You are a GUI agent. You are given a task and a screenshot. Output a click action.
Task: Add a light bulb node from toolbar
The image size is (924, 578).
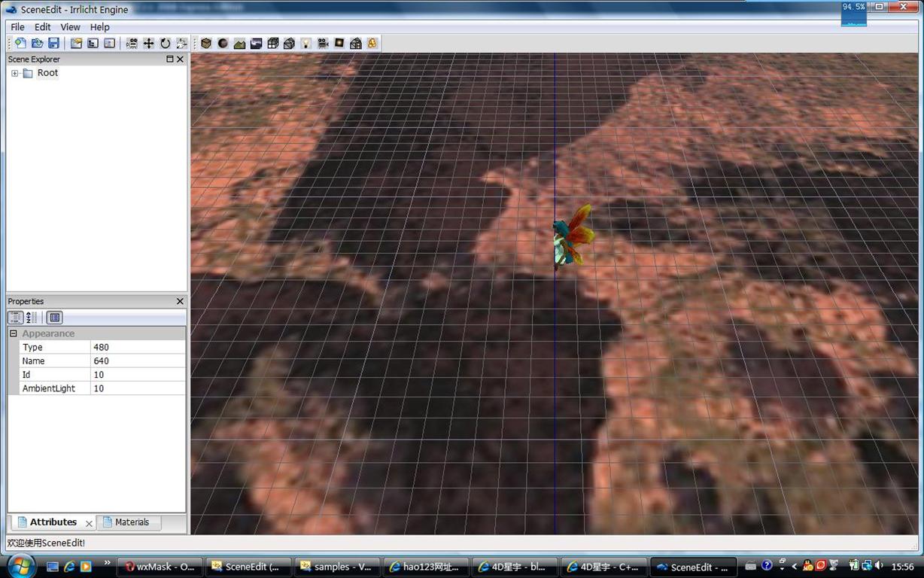click(x=306, y=44)
